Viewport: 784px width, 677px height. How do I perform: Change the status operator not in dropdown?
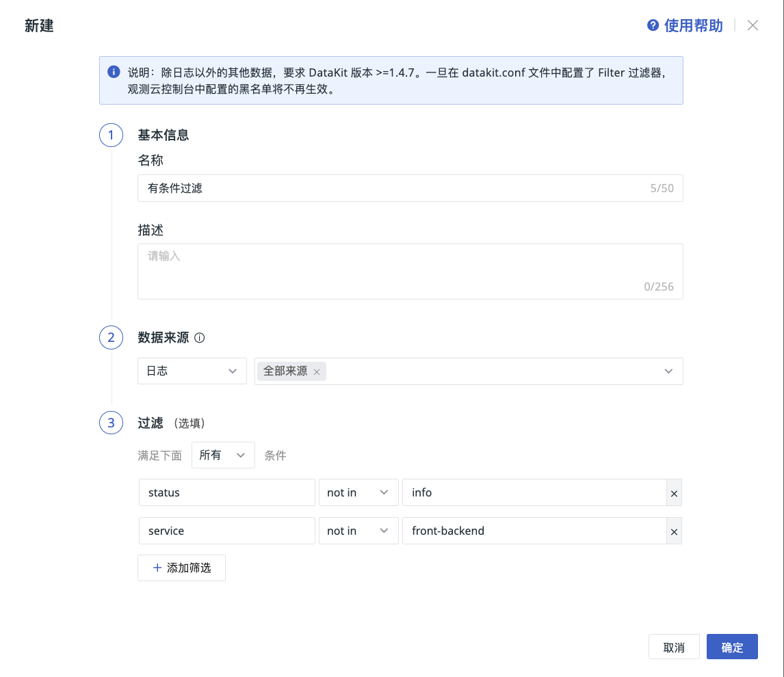coord(358,492)
